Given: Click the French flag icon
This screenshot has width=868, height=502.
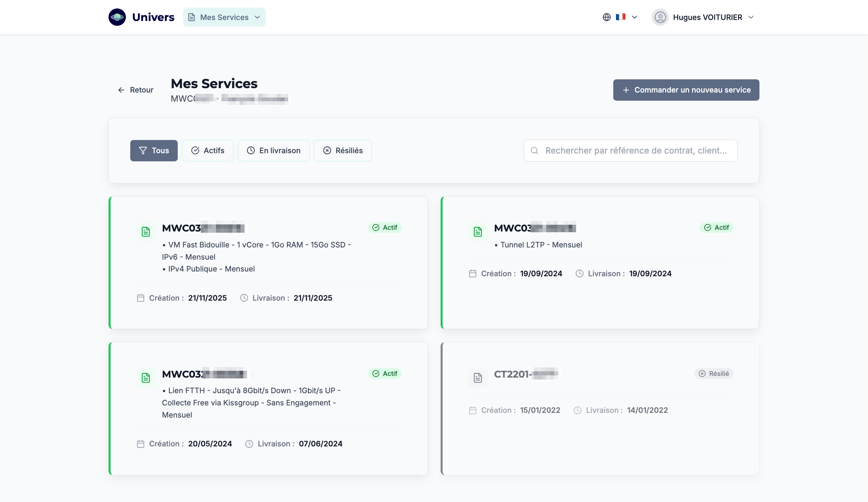Looking at the screenshot, I should pyautogui.click(x=620, y=17).
